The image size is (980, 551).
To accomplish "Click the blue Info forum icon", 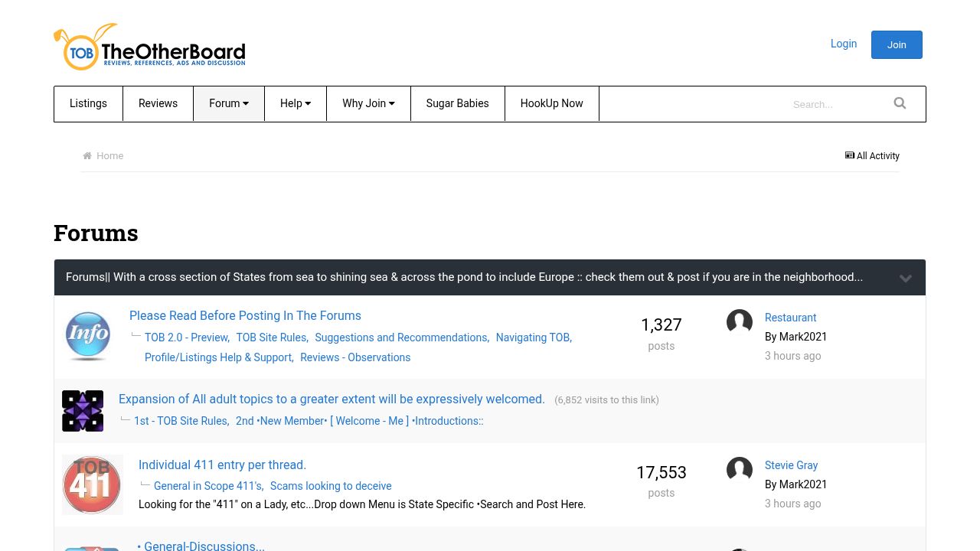I will tap(88, 336).
